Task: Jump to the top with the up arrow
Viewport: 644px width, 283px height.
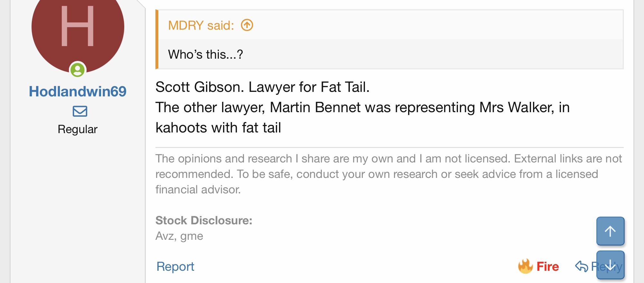Action: (x=610, y=231)
